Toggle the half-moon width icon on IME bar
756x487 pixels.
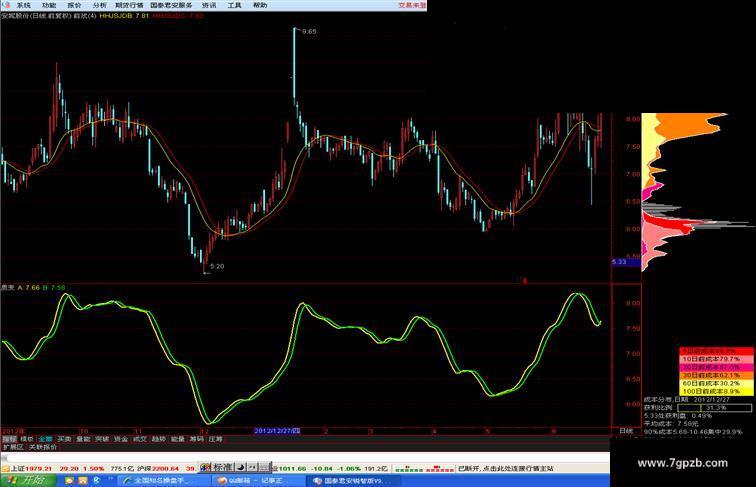click(x=242, y=467)
